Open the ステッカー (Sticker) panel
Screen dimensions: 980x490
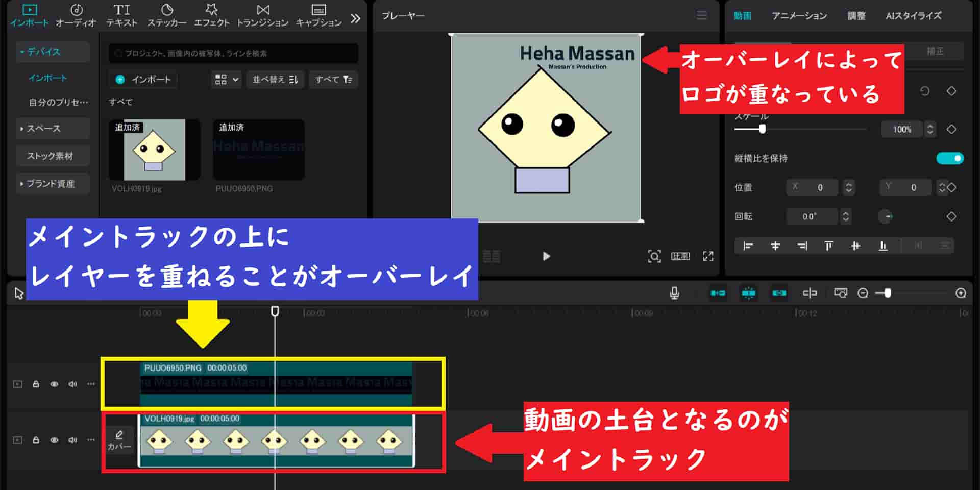(x=167, y=14)
